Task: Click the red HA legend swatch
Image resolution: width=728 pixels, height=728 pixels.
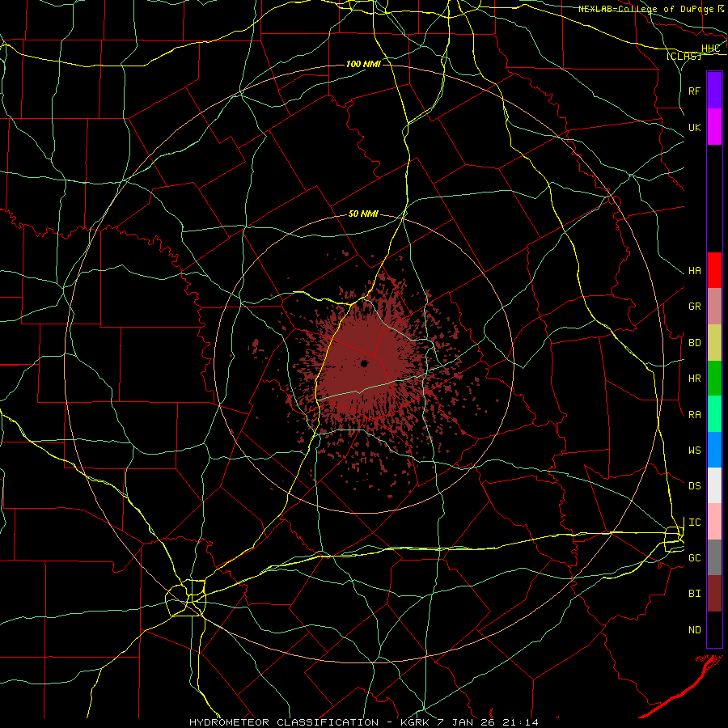Action: tap(714, 270)
